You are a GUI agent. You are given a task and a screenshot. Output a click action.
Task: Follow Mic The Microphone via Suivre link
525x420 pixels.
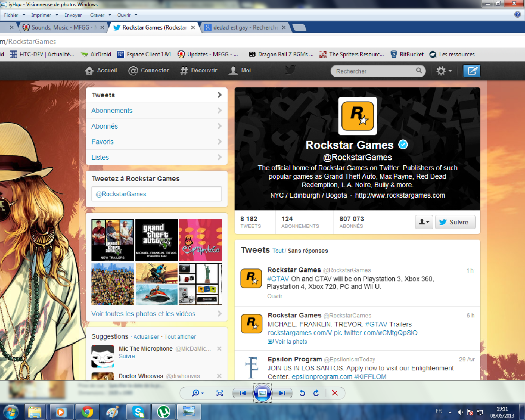pyautogui.click(x=127, y=356)
